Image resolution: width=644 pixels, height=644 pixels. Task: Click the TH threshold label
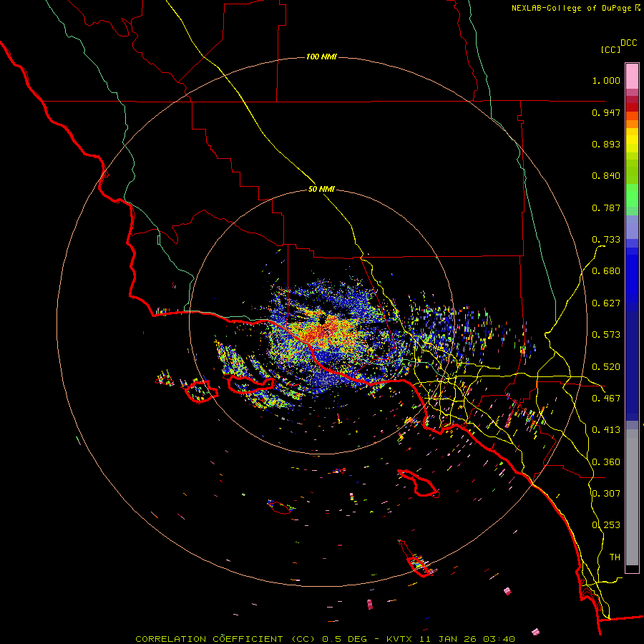pos(615,557)
